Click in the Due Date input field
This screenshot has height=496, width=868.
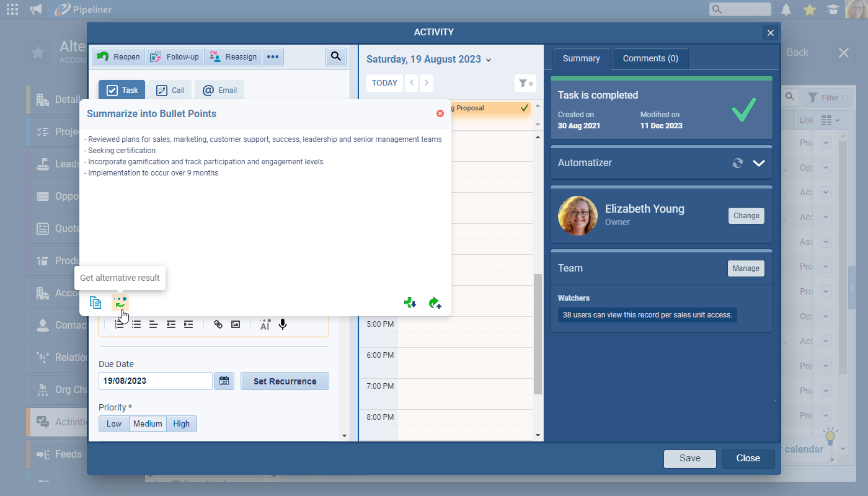click(155, 381)
